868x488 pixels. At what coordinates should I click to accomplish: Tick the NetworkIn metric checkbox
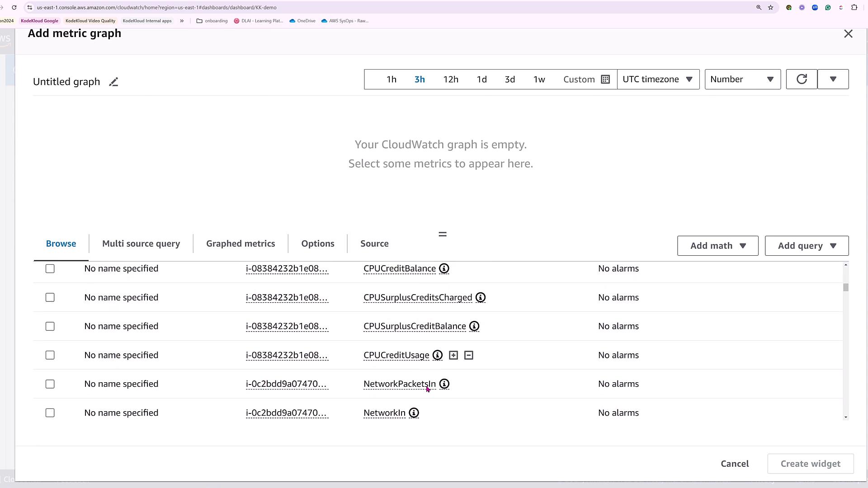point(50,413)
